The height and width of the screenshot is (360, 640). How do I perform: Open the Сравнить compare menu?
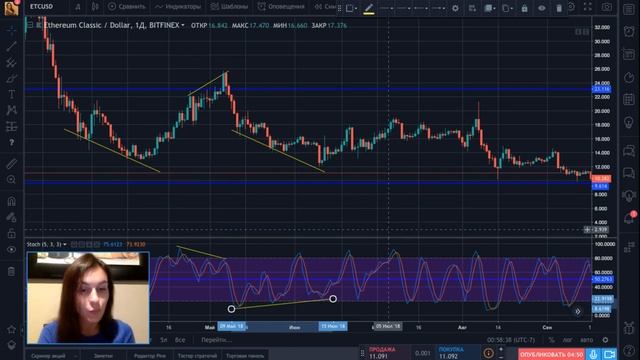[x=127, y=7]
